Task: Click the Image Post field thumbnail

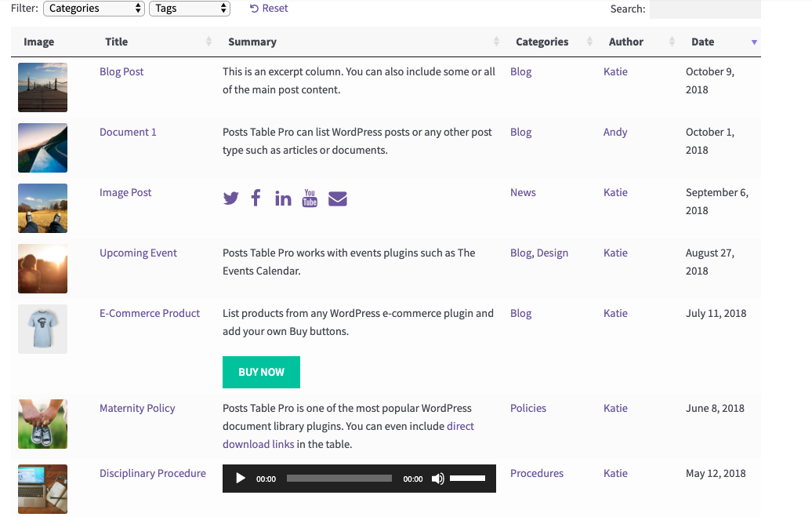Action: tap(42, 208)
